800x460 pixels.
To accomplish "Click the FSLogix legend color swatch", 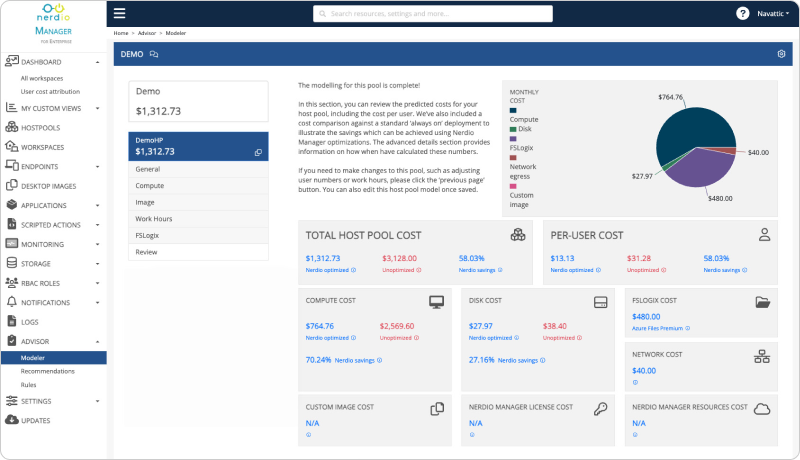I will coord(513,139).
